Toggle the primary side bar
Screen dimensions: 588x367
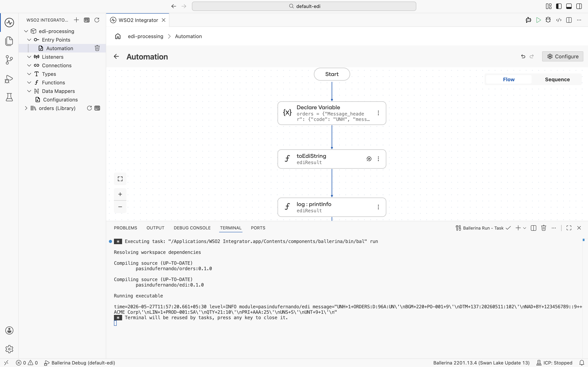pos(559,6)
